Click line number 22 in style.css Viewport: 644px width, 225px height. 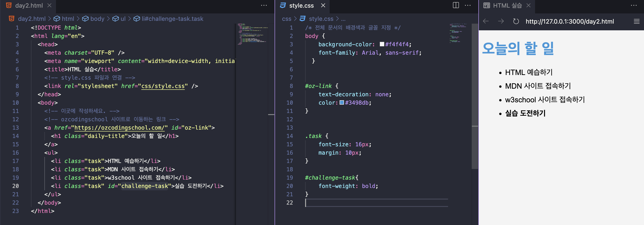(x=290, y=203)
